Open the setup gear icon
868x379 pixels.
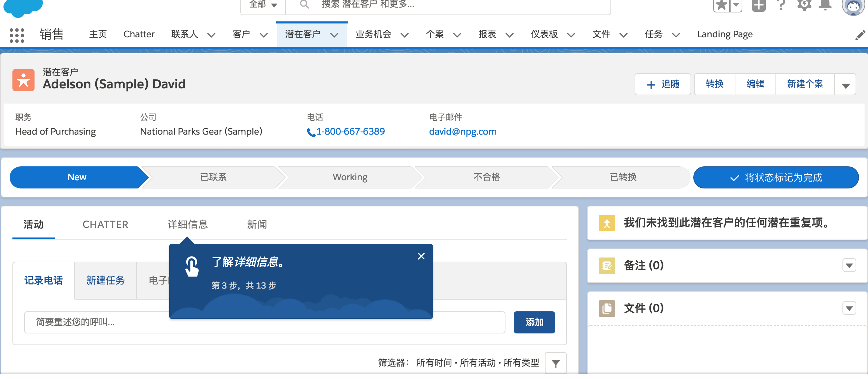point(804,5)
